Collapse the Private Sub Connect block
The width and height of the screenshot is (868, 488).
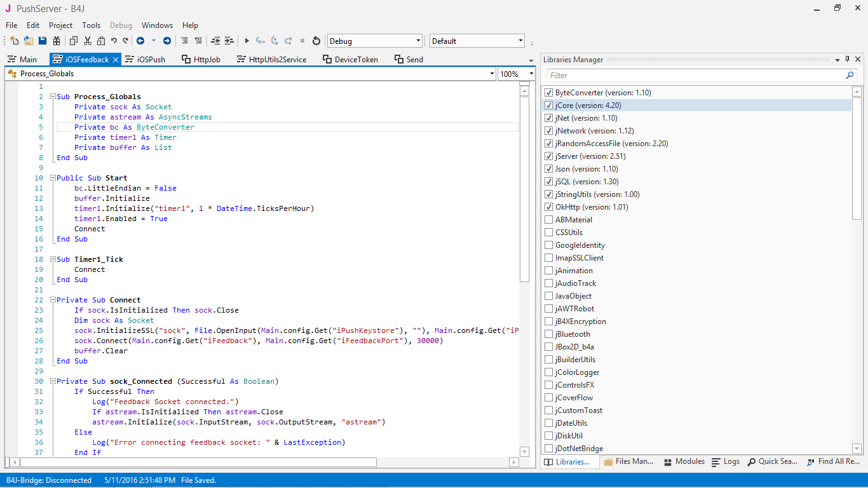pyautogui.click(x=53, y=300)
